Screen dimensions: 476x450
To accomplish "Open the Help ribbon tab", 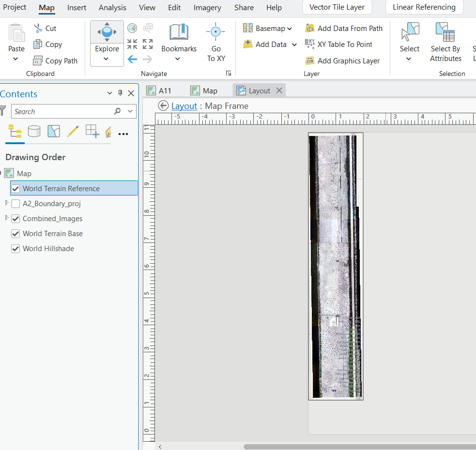I will pos(274,7).
